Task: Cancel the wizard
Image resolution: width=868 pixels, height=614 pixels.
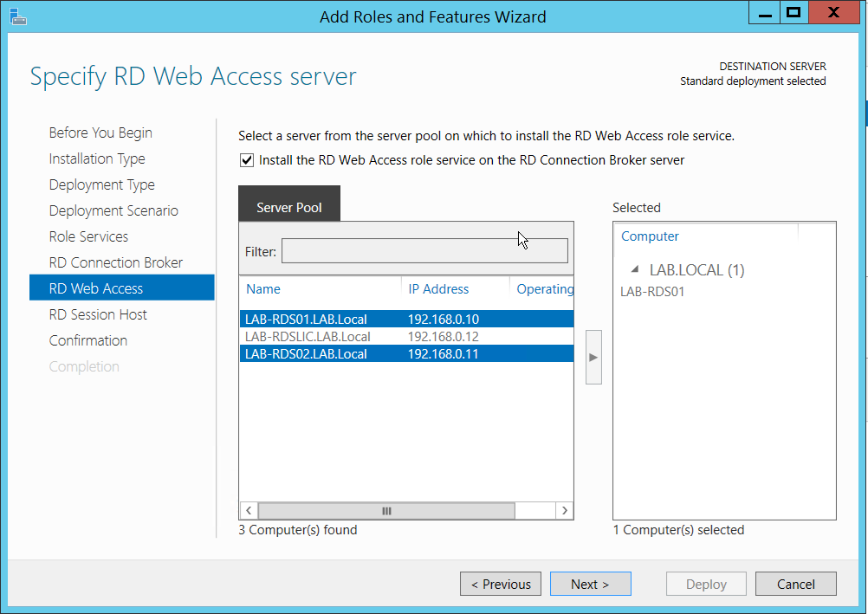Action: (795, 585)
